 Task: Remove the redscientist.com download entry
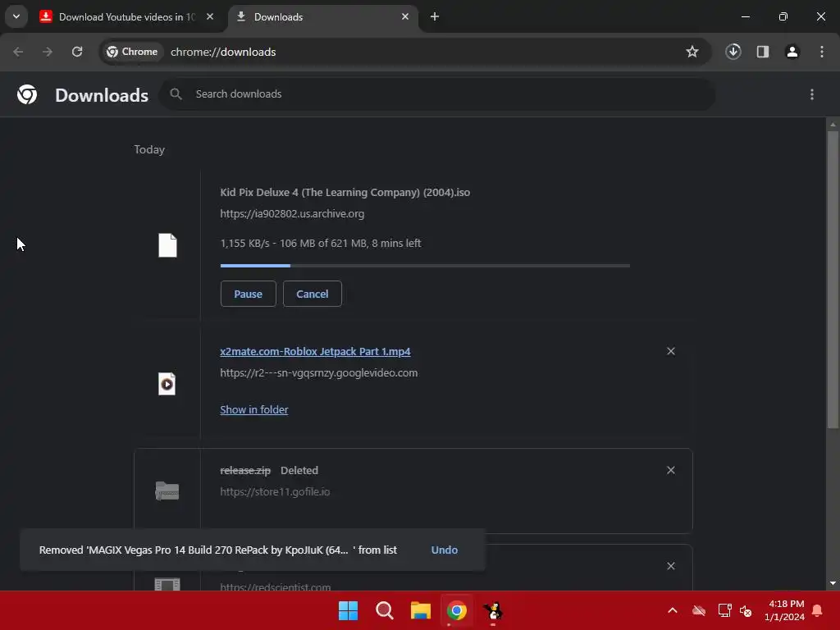[671, 566]
